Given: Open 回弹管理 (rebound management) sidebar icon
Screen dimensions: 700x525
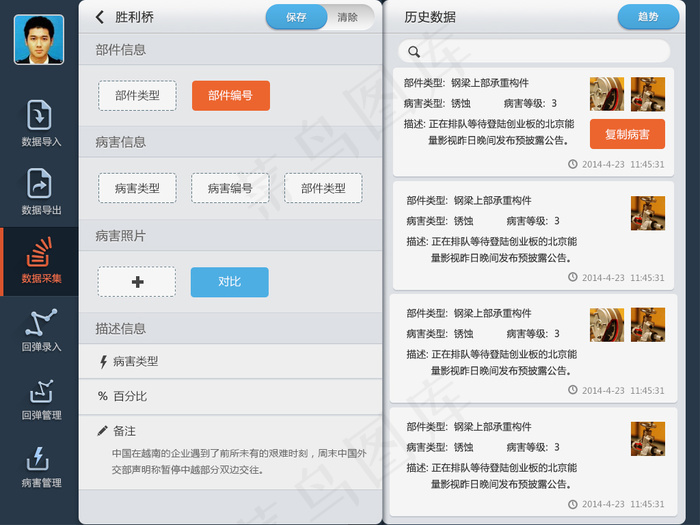Looking at the screenshot, I should (x=41, y=397).
